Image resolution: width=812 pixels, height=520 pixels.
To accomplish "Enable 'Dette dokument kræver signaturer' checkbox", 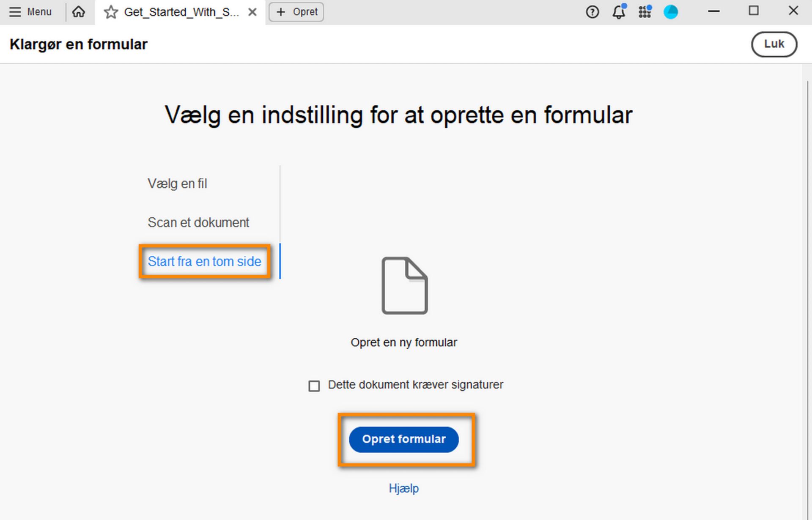I will point(314,386).
